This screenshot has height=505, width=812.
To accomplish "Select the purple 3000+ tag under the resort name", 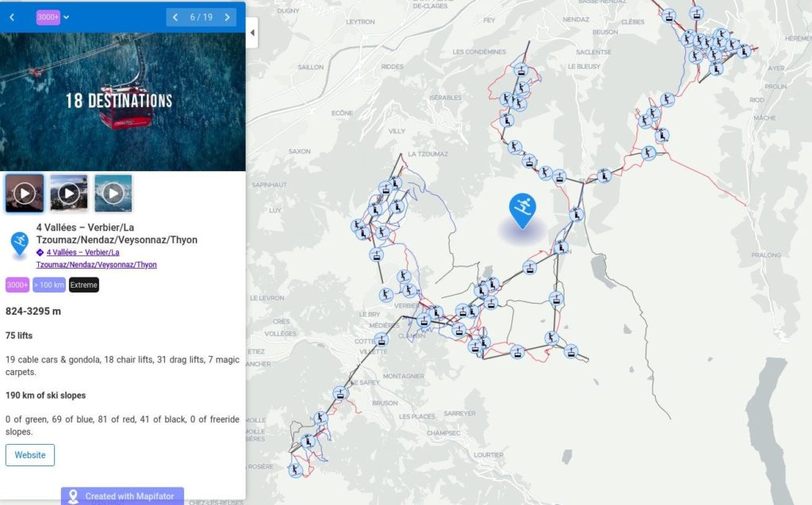I will (x=17, y=285).
